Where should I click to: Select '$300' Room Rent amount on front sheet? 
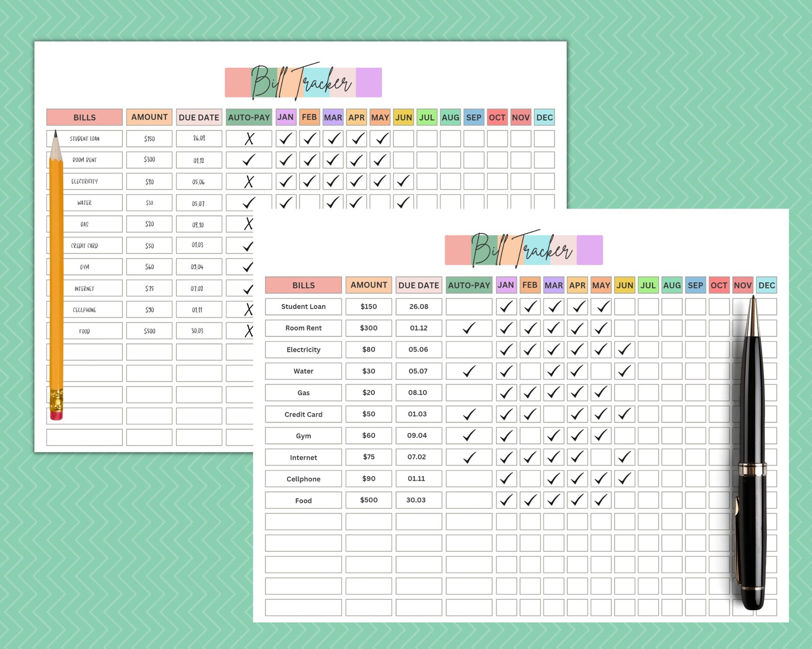[x=369, y=328]
